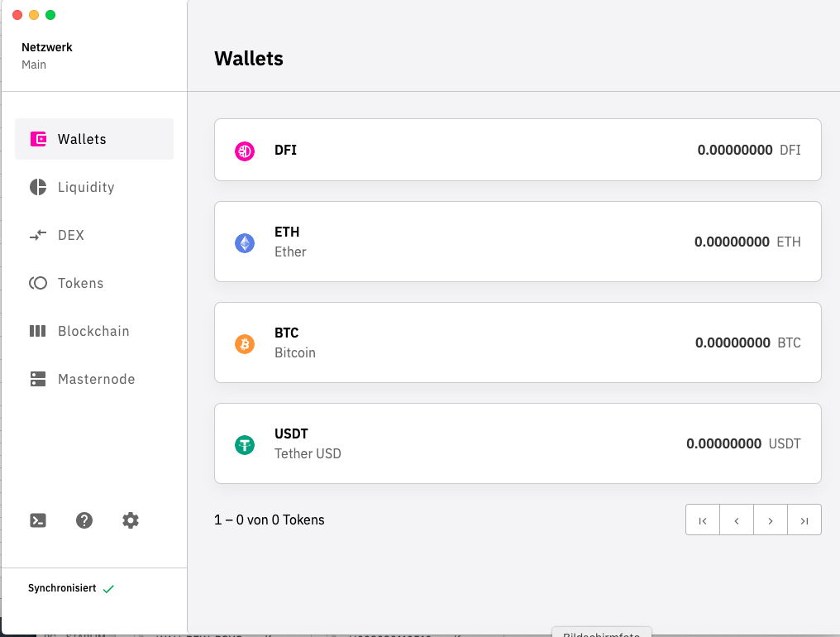Click the Synchronisiert status checkmark
Image resolution: width=840 pixels, height=637 pixels.
(x=109, y=589)
